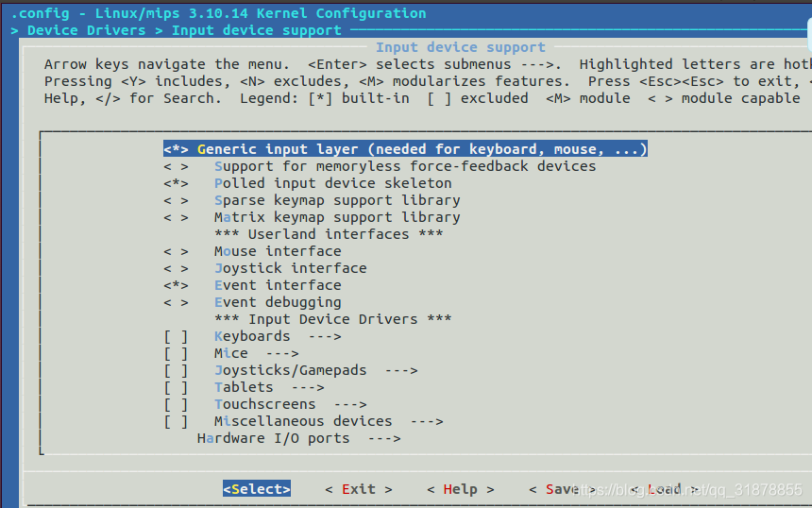Open the Mice submenu
Screen dimensions: 812x508
pos(231,354)
